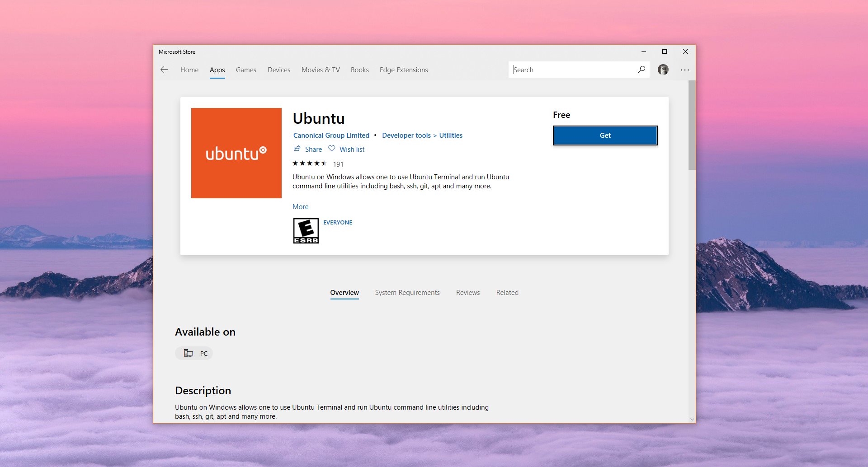Viewport: 868px width, 467px height.
Task: Close the Microsoft Store window
Action: (685, 51)
